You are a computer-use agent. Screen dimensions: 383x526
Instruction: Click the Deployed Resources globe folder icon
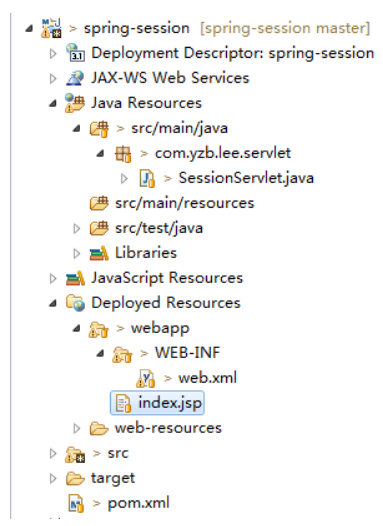tap(75, 303)
